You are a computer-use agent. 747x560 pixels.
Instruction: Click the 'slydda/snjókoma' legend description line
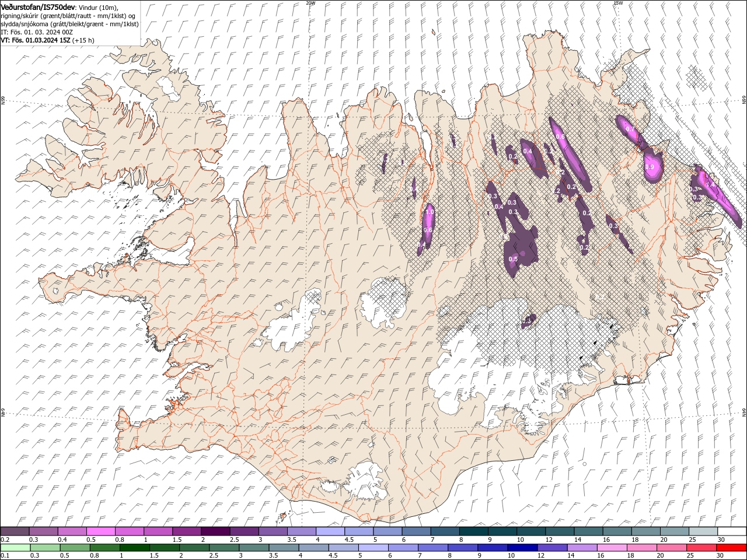click(x=69, y=24)
